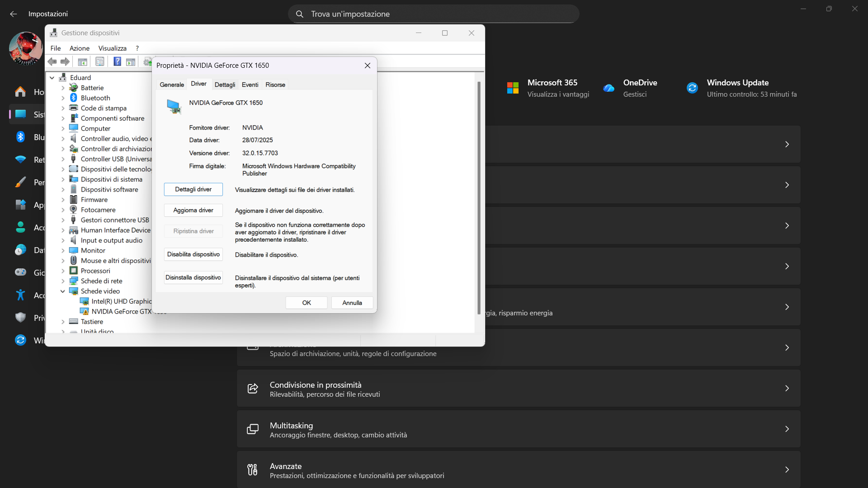Expand the Processori tree node
The height and width of the screenshot is (488, 868).
coord(63,271)
